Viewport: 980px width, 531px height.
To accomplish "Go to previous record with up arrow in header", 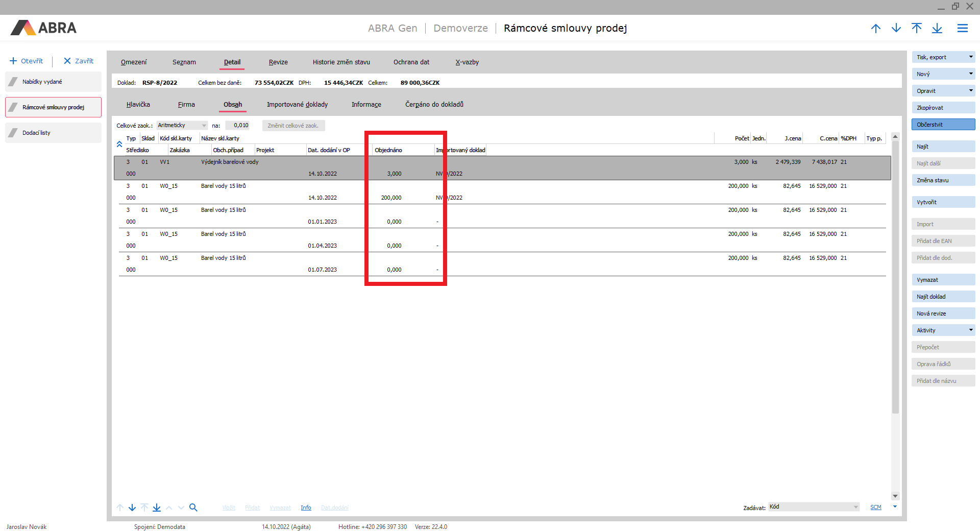I will coord(876,29).
